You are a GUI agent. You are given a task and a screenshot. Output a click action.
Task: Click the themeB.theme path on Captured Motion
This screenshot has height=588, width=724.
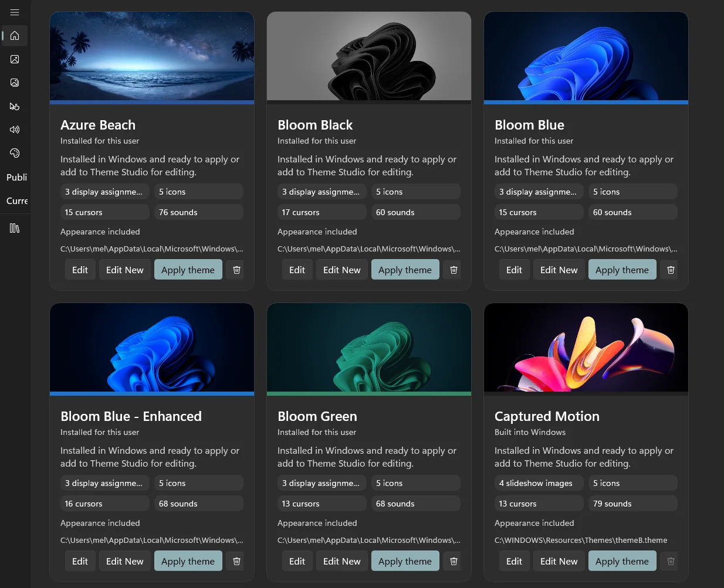tap(581, 540)
